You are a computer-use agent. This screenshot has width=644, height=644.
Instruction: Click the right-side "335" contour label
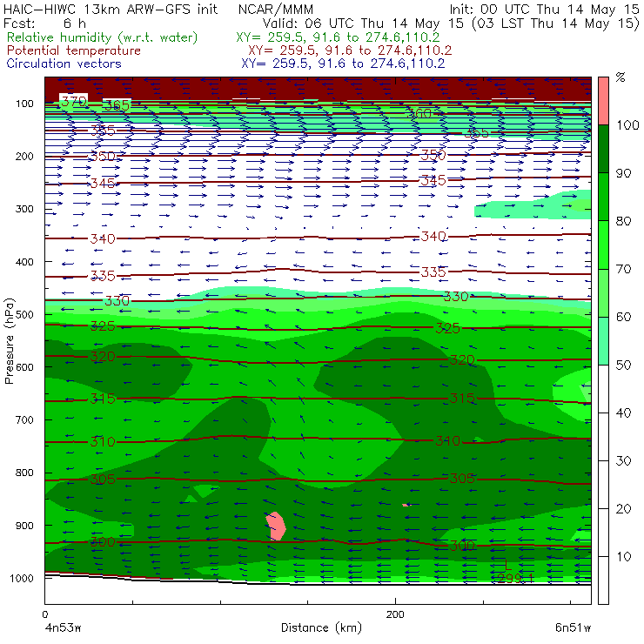click(433, 272)
